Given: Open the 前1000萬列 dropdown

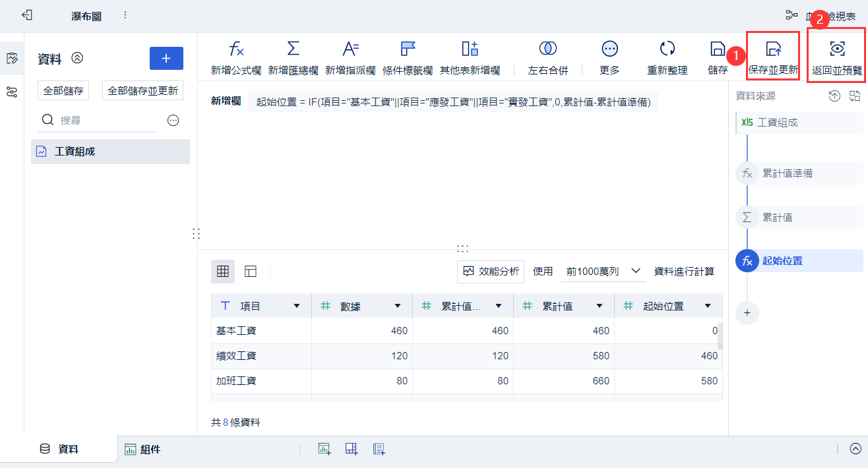Looking at the screenshot, I should pyautogui.click(x=604, y=271).
